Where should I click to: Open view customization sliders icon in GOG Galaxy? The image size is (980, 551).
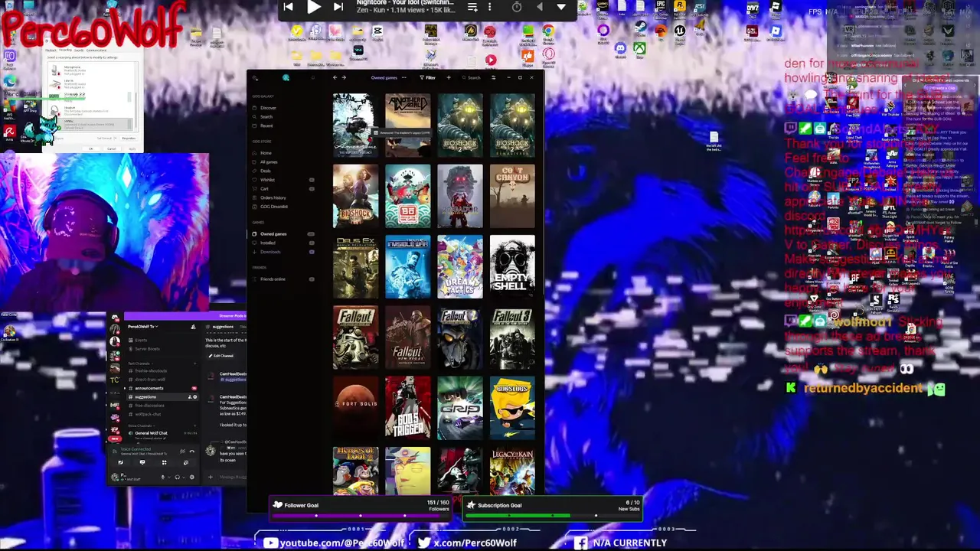pyautogui.click(x=494, y=77)
